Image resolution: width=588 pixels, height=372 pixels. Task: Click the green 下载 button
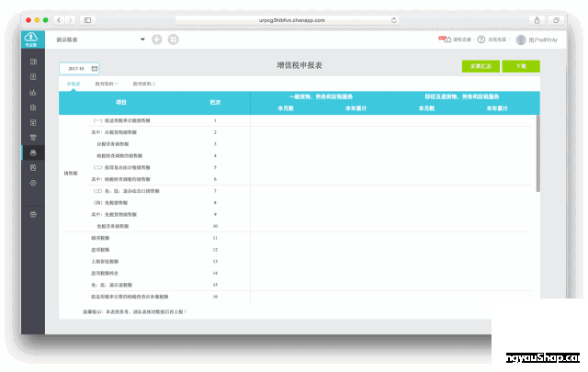521,66
